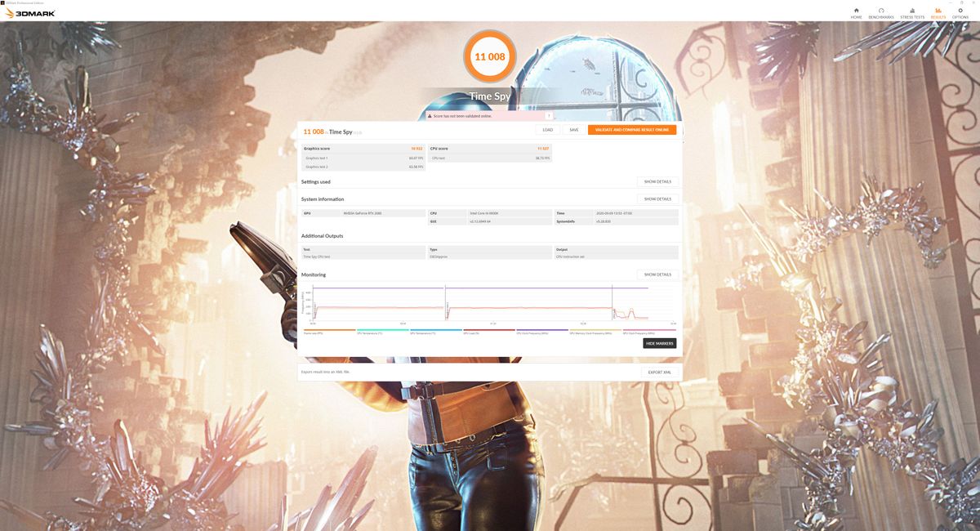Click the second marker line in chart

(445, 302)
